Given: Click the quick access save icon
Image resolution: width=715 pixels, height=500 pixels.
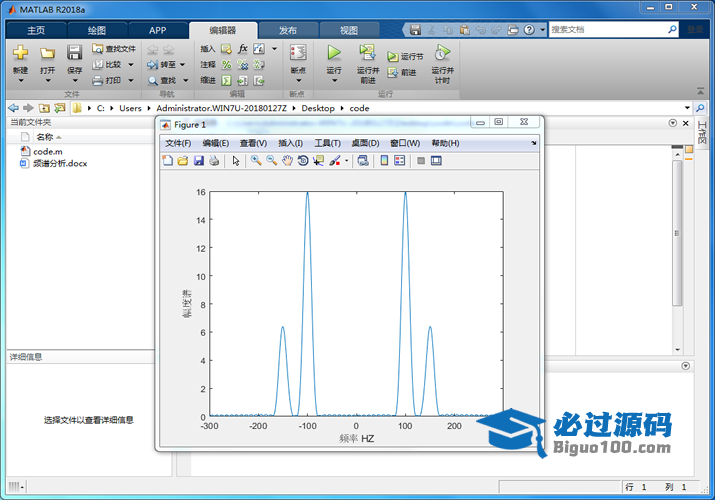Looking at the screenshot, I should pos(415,30).
